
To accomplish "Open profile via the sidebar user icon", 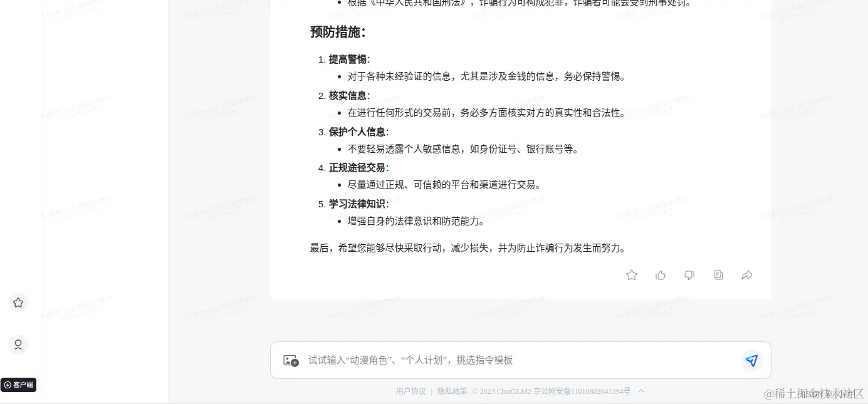I will [18, 344].
